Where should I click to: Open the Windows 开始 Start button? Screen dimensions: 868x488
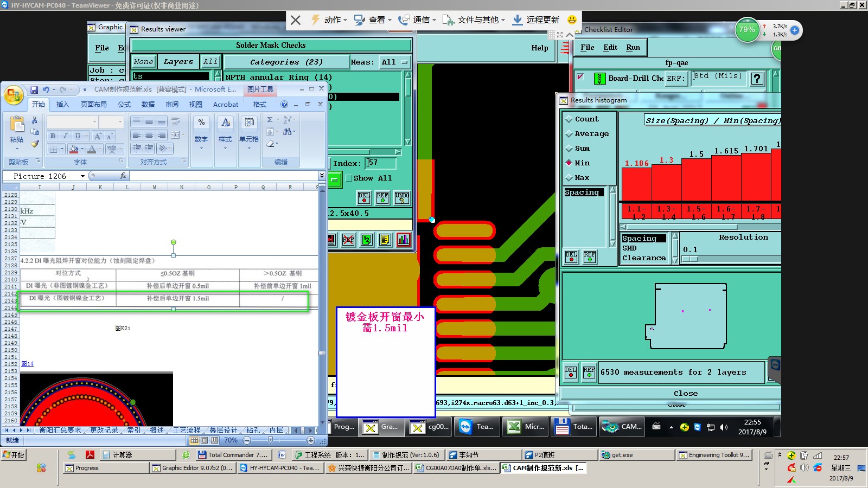pyautogui.click(x=14, y=455)
